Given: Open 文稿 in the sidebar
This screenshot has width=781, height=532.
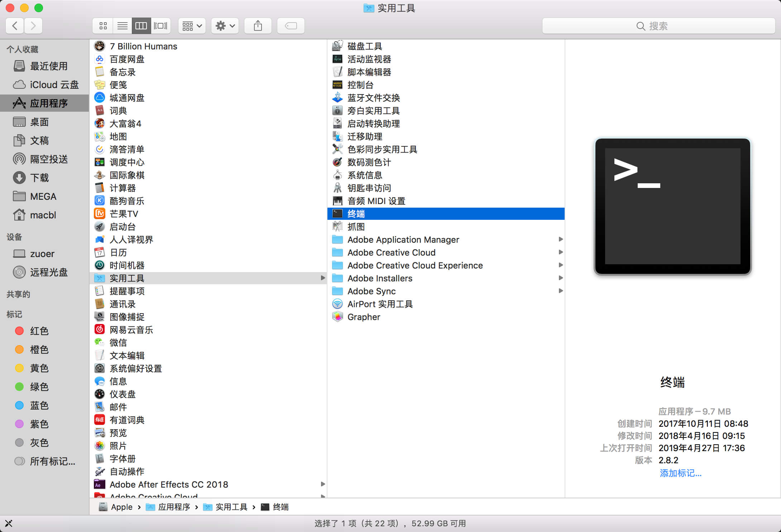Looking at the screenshot, I should [44, 140].
